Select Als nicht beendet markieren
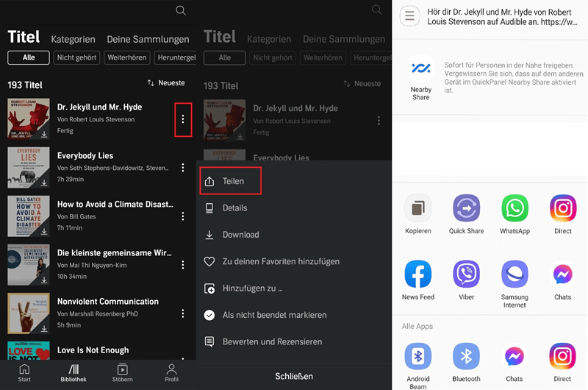Image resolution: width=588 pixels, height=390 pixels. tap(294, 315)
